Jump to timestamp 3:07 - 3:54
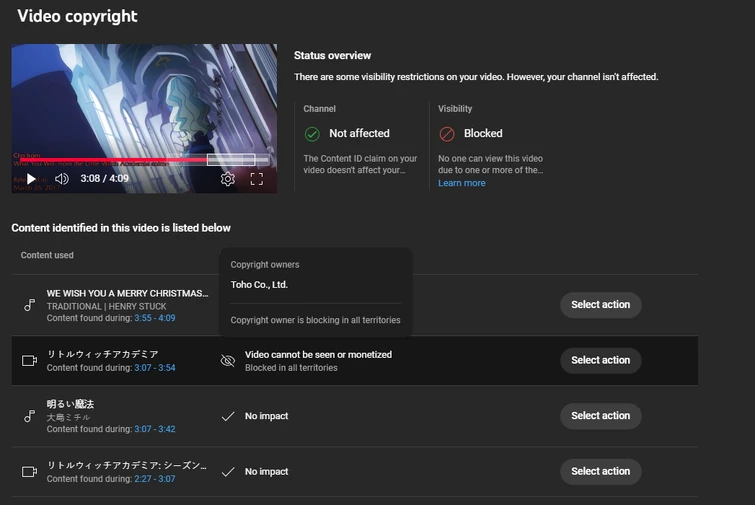Viewport: 755px width, 505px height. (x=153, y=368)
